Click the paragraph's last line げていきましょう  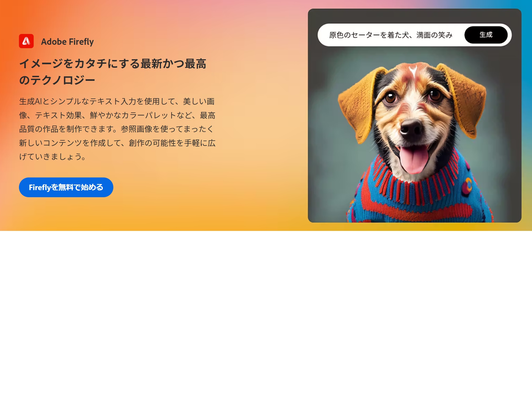[x=53, y=157]
